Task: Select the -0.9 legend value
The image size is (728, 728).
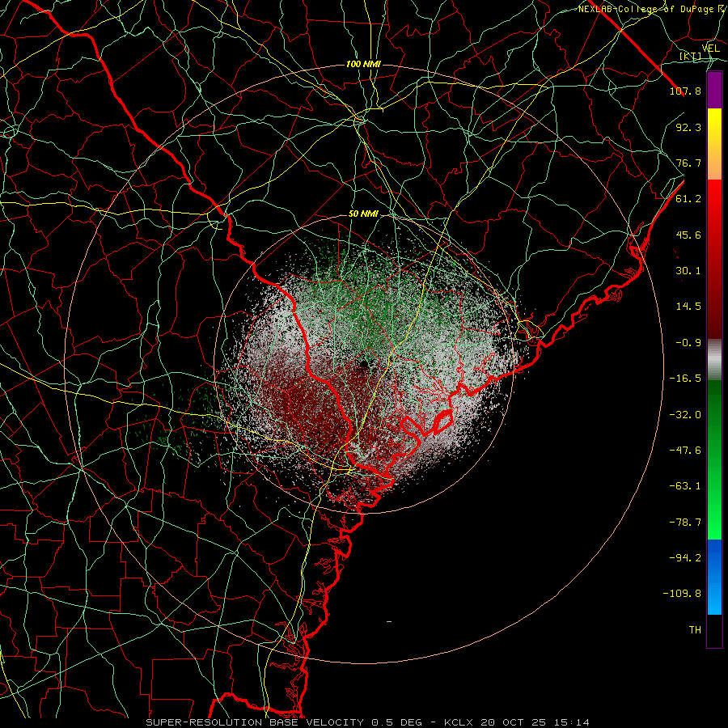Action: pos(688,343)
